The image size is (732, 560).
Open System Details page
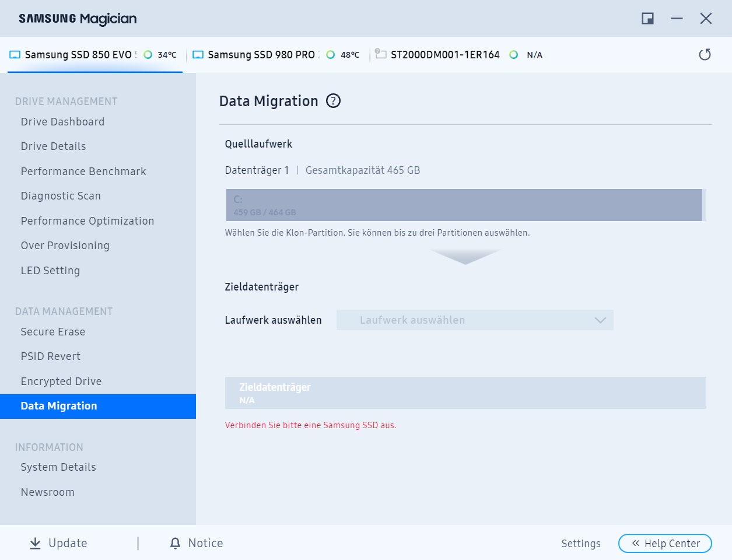(x=58, y=467)
